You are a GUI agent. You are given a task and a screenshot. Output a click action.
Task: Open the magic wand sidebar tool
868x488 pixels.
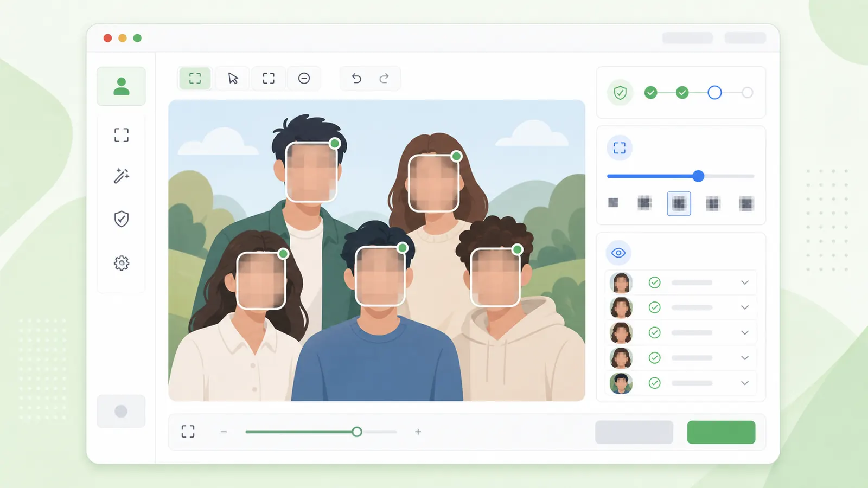tap(122, 176)
